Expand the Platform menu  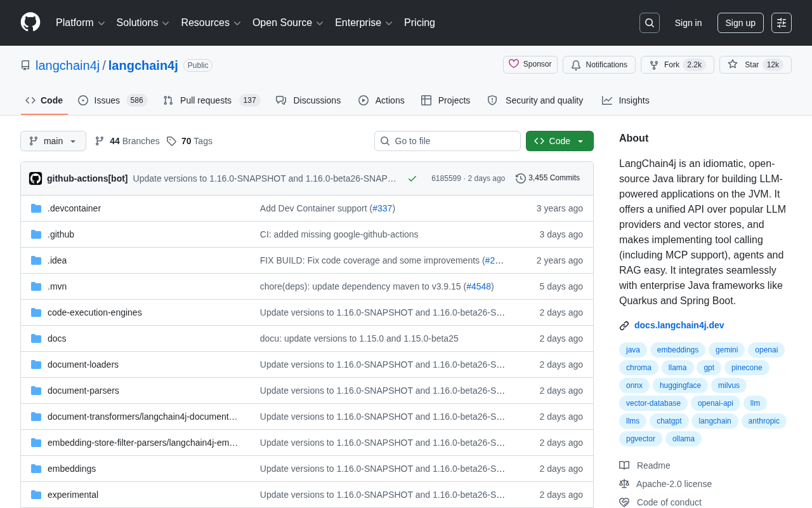(x=81, y=23)
